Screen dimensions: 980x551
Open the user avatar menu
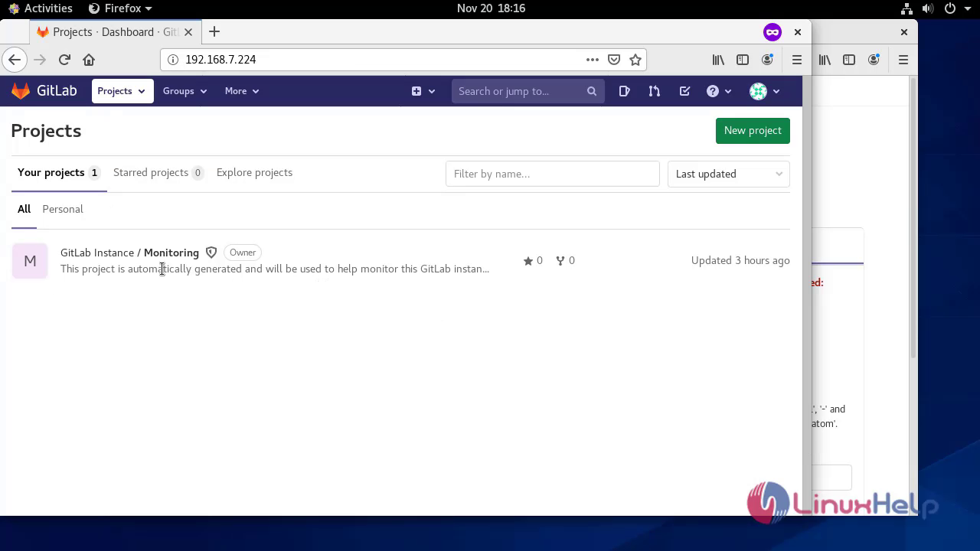point(764,91)
